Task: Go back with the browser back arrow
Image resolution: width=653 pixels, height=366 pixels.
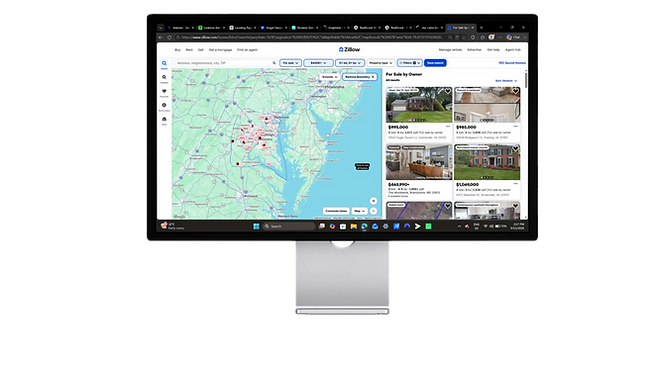Action: coord(161,37)
